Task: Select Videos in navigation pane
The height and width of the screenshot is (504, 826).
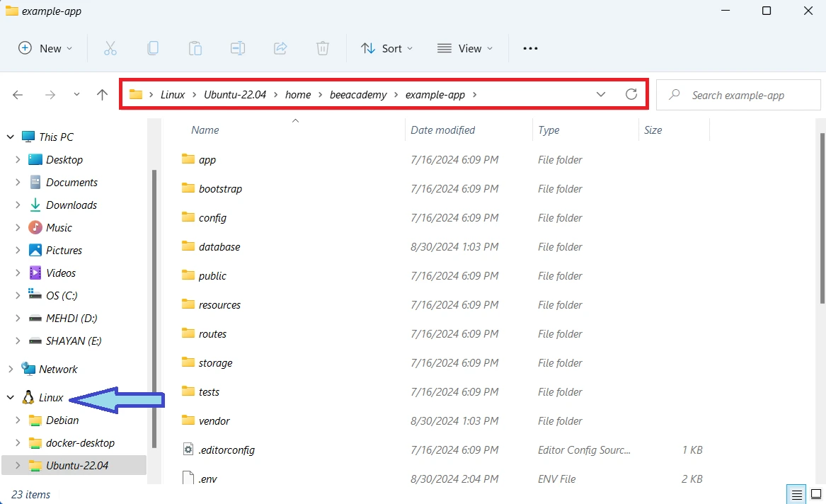Action: click(x=61, y=273)
